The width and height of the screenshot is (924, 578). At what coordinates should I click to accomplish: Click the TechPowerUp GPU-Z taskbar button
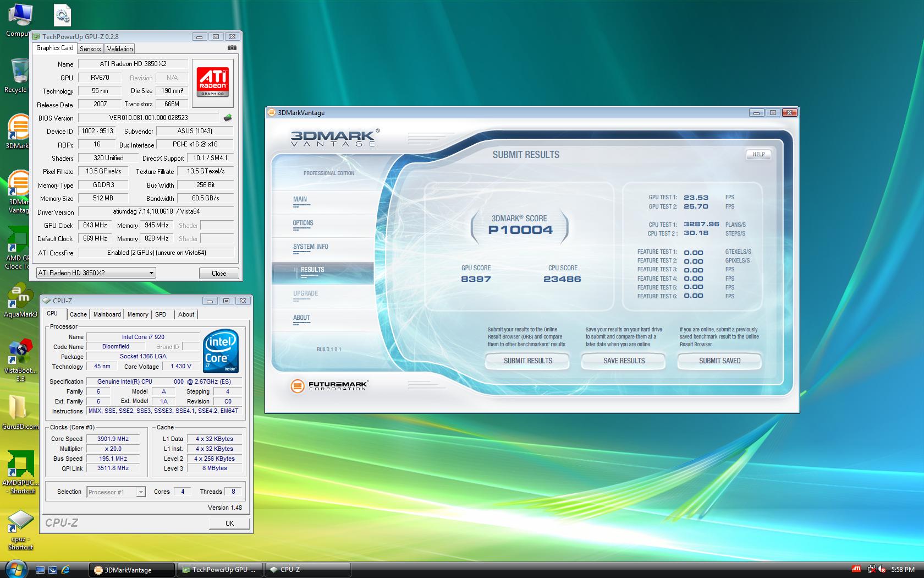pyautogui.click(x=220, y=570)
